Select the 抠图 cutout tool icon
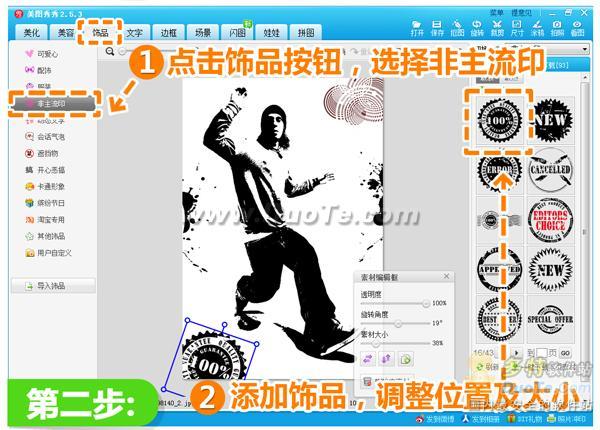This screenshot has height=430, width=600. click(x=457, y=29)
